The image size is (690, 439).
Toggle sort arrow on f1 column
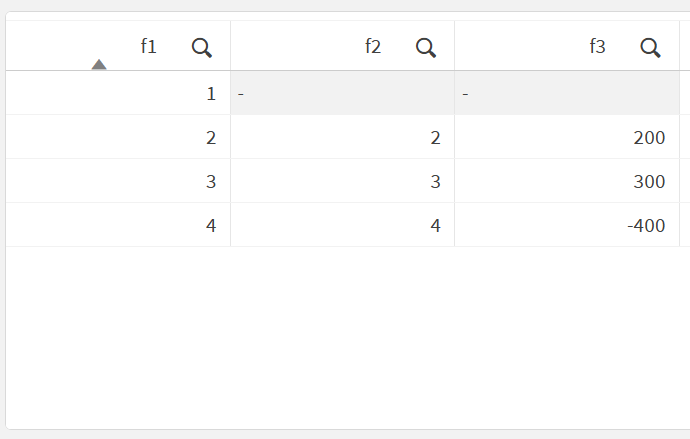coord(99,64)
